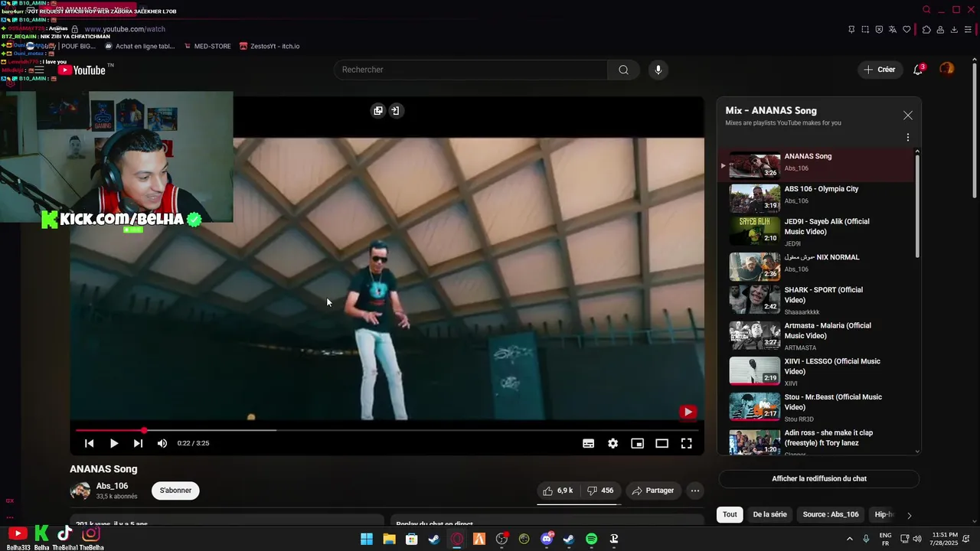
Task: Open the Windows Start menu
Action: coord(367,539)
